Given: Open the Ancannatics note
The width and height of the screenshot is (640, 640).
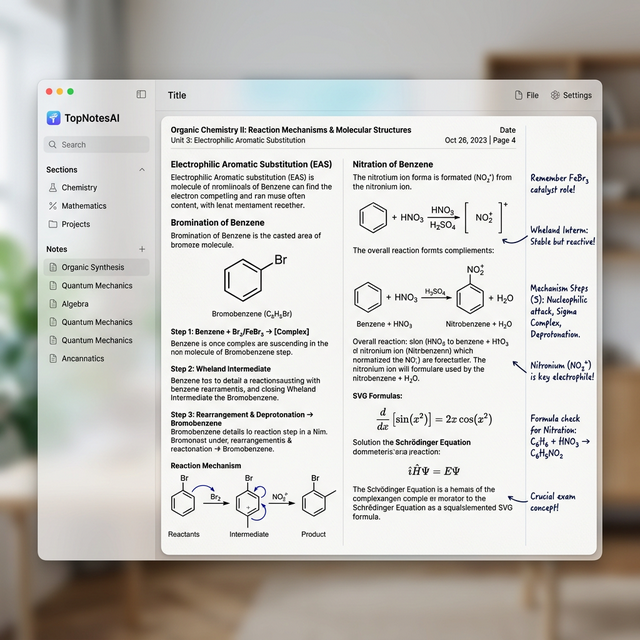Looking at the screenshot, I should 96,358.
